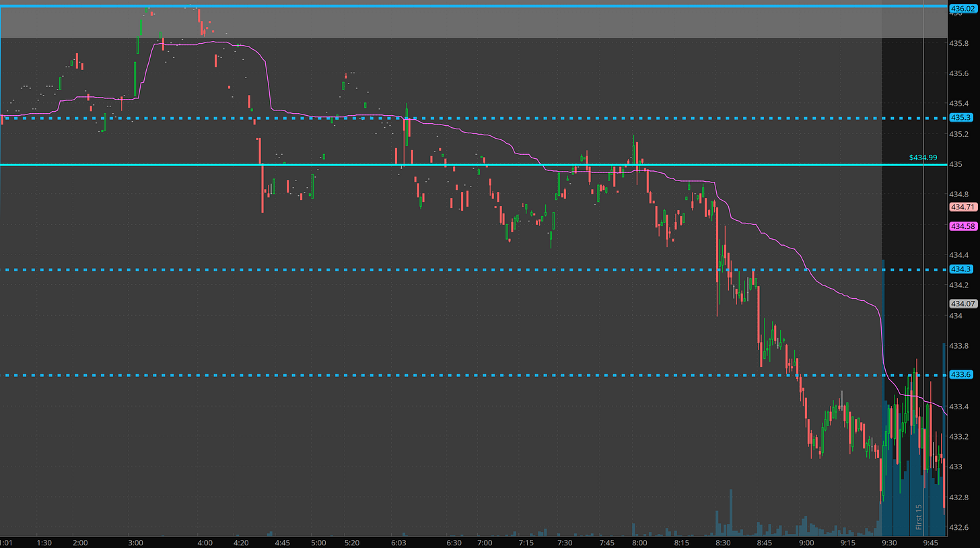Click the 6:30 time axis label

tap(454, 542)
